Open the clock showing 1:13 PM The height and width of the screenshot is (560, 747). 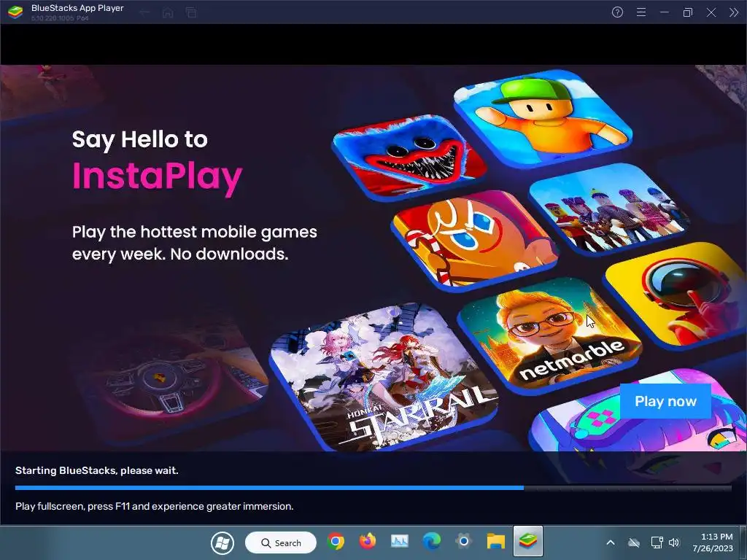tap(713, 542)
